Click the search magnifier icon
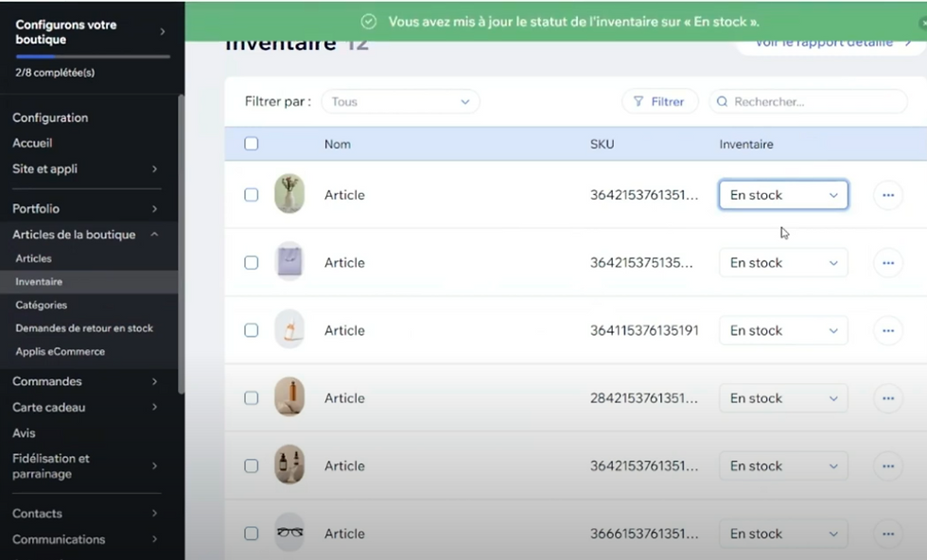927x560 pixels. tap(722, 102)
